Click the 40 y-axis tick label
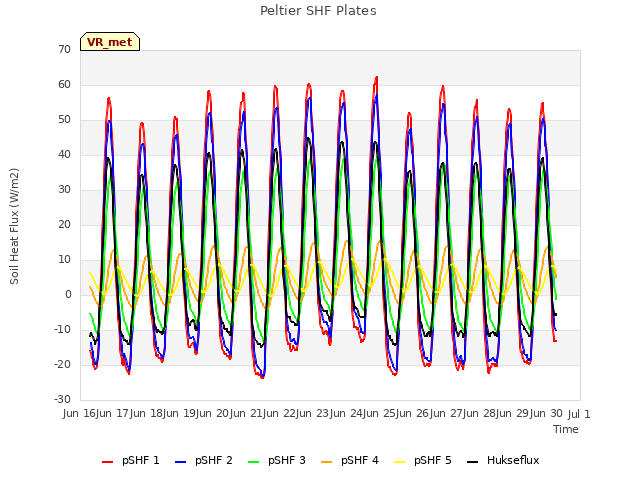This screenshot has height=480, width=640. click(x=64, y=154)
